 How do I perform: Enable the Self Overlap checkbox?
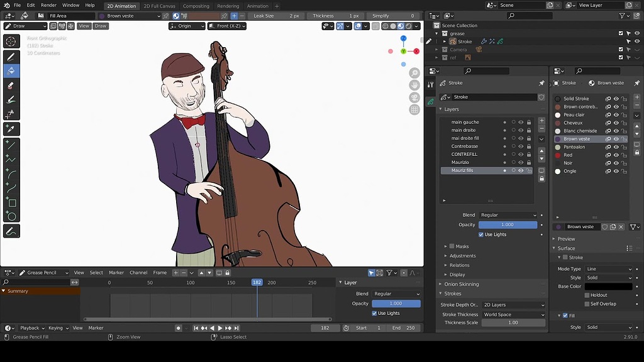pyautogui.click(x=587, y=304)
